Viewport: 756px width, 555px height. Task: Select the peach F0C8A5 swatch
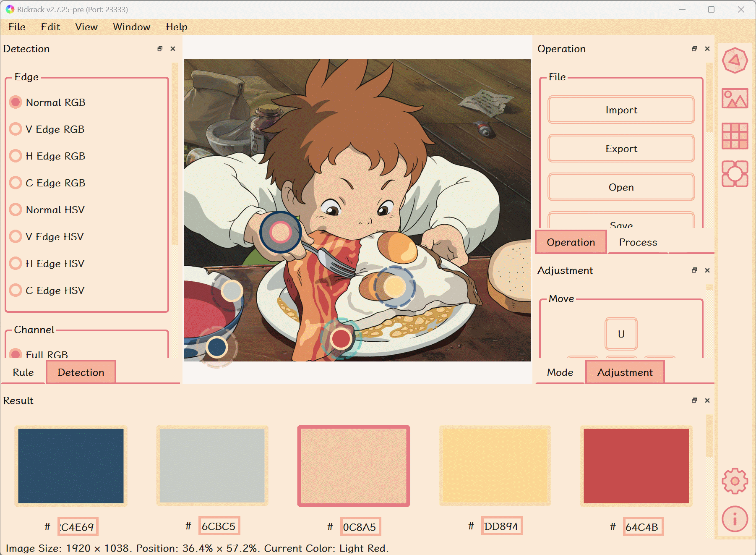point(354,466)
